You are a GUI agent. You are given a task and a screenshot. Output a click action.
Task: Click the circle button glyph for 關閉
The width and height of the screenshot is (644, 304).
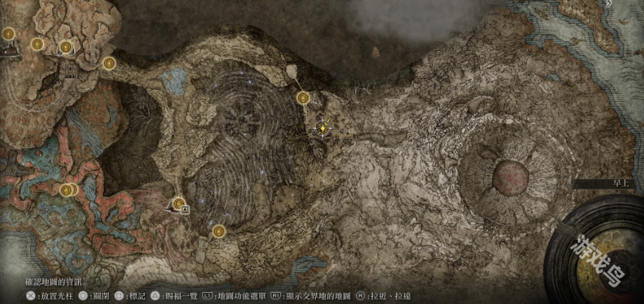pos(83,295)
